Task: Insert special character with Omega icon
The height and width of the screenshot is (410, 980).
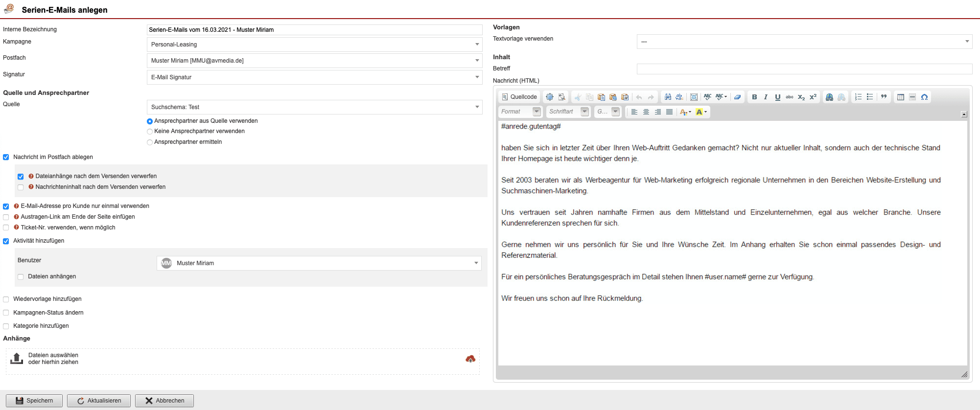Action: point(924,97)
